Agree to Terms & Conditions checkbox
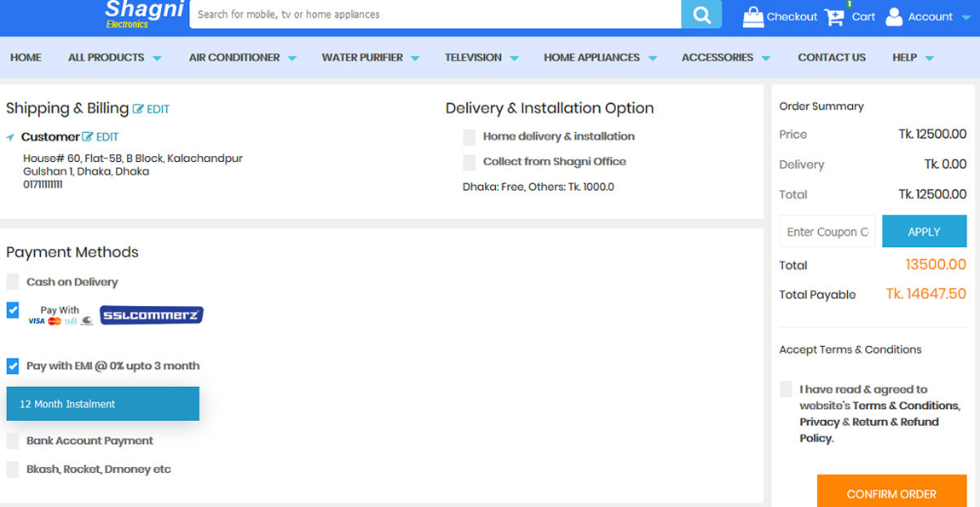 click(786, 389)
